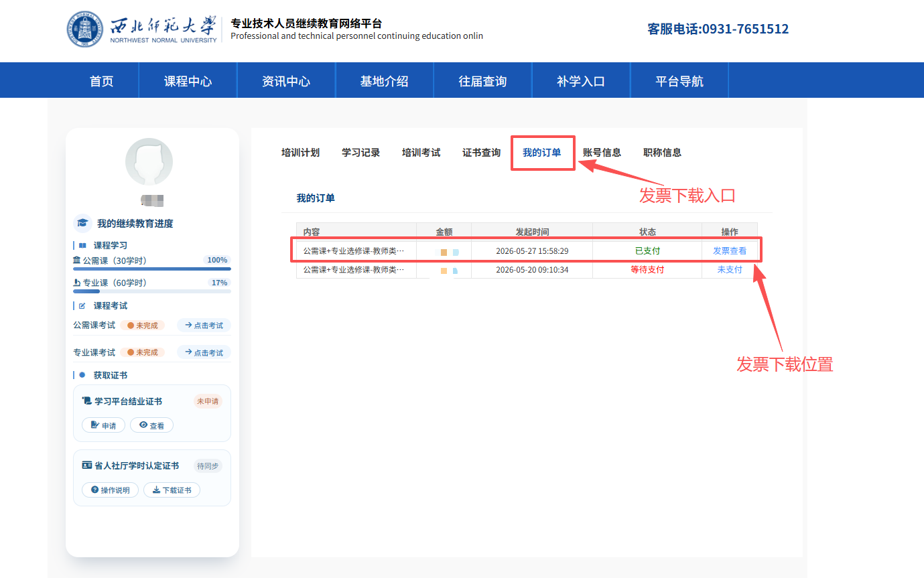Click the order content dated 2026-05-27
The width and height of the screenshot is (924, 578).
pos(354,250)
